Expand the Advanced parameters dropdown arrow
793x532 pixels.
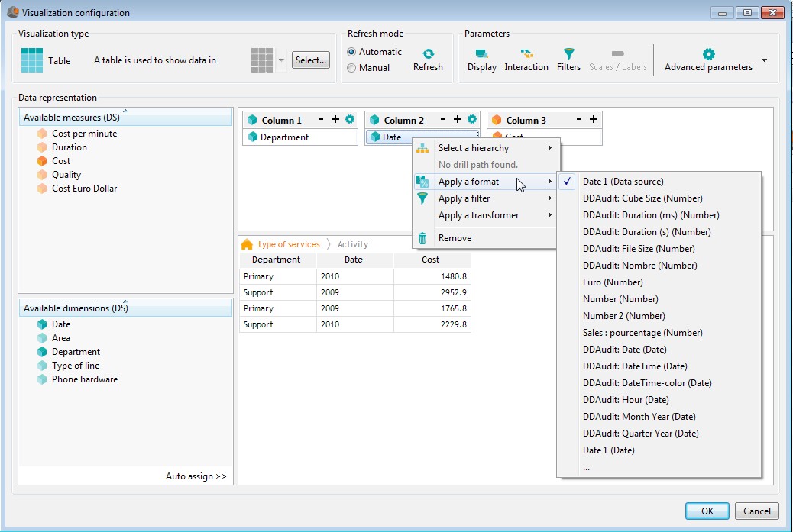pyautogui.click(x=764, y=60)
